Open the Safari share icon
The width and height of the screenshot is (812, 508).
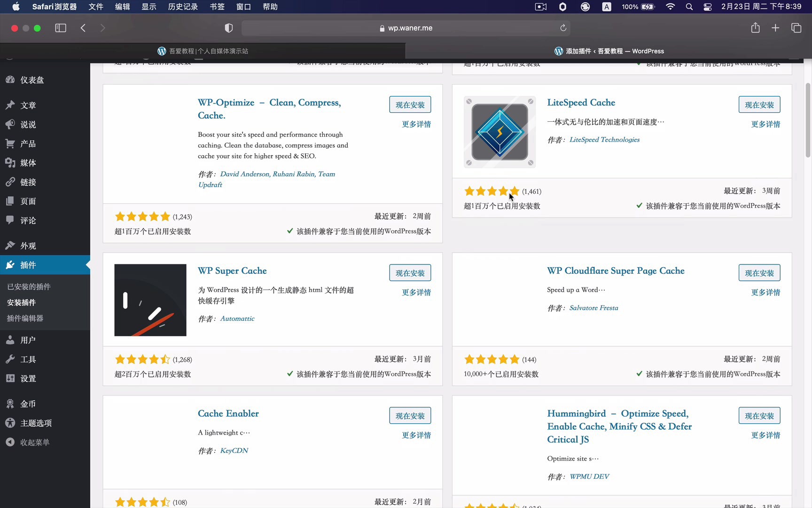755,28
